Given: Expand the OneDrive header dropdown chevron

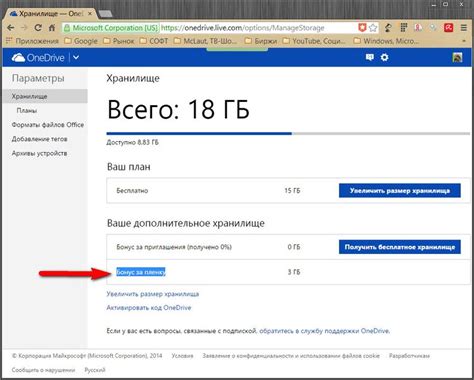Looking at the screenshot, I should [76, 57].
